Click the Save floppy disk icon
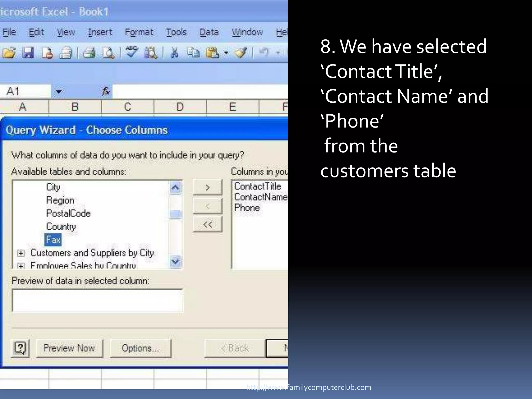 28,52
